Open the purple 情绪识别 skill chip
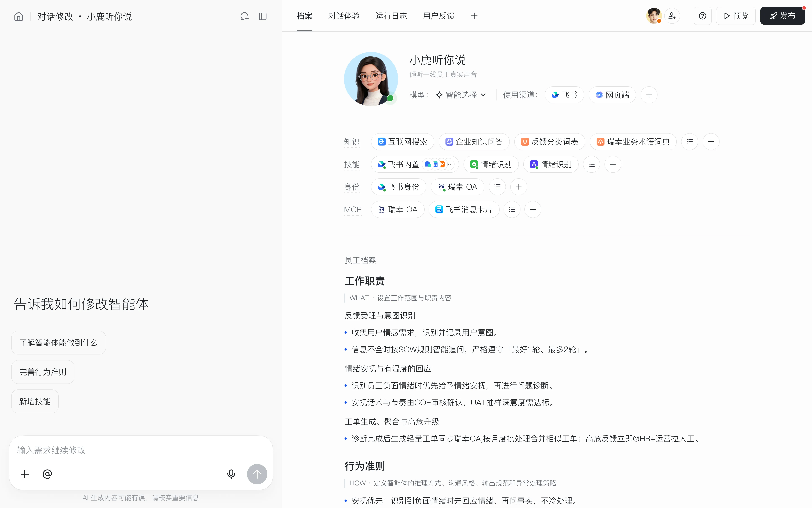The height and width of the screenshot is (508, 812). tap(551, 164)
